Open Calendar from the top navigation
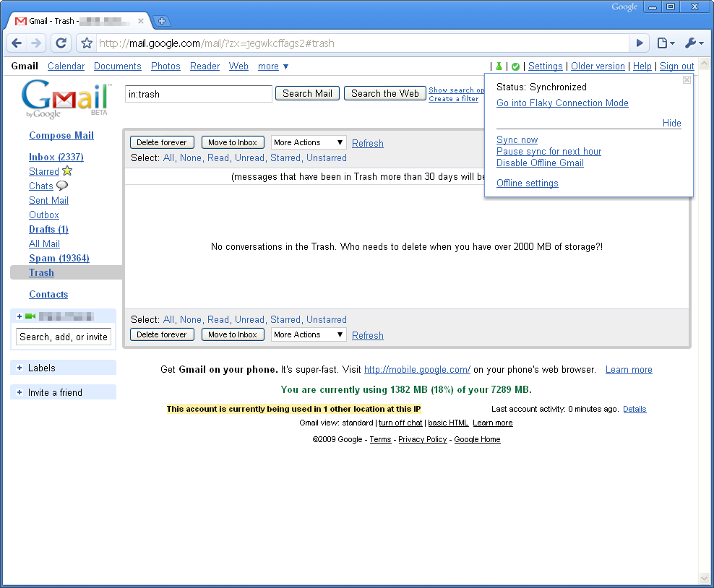This screenshot has height=588, width=714. click(66, 66)
